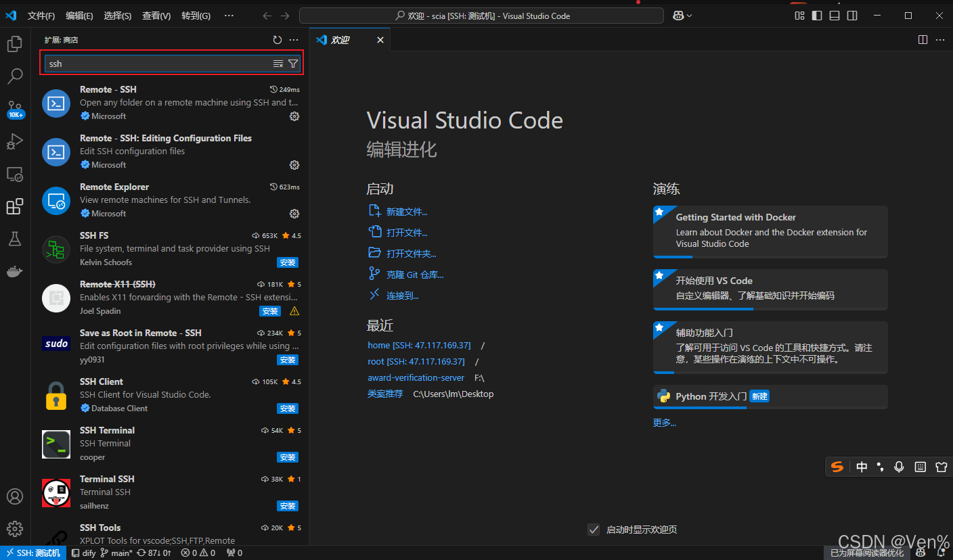The width and height of the screenshot is (953, 560).
Task: Install the SSH Client extension
Action: tap(288, 409)
